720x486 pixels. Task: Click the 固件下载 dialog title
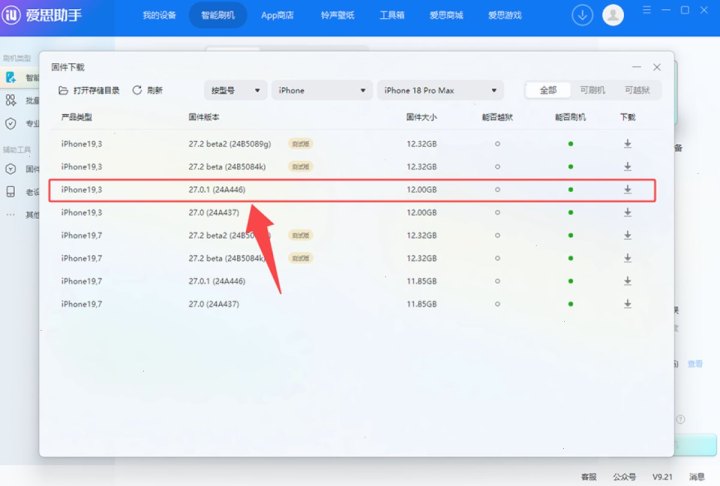point(68,67)
